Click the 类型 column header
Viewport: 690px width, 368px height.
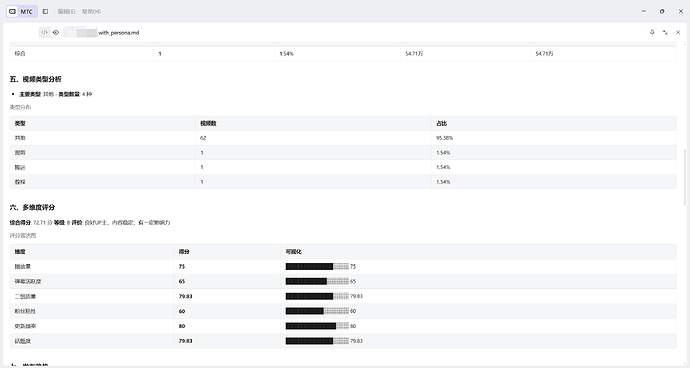(x=20, y=124)
